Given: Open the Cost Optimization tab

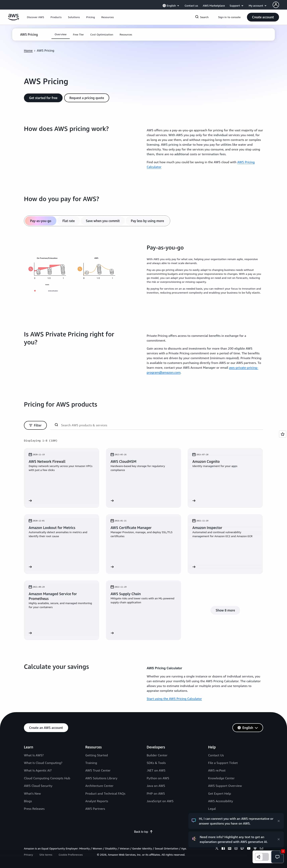Looking at the screenshot, I should (101, 35).
